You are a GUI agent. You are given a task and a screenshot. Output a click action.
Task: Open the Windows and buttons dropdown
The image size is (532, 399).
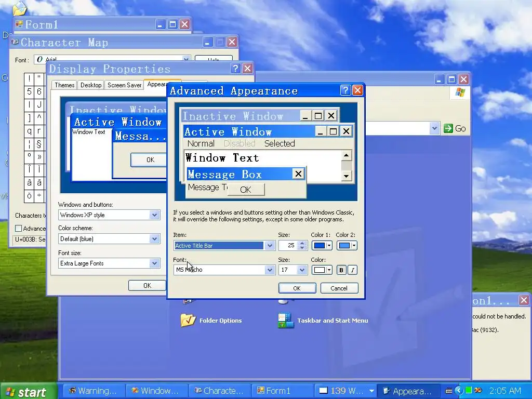154,215
